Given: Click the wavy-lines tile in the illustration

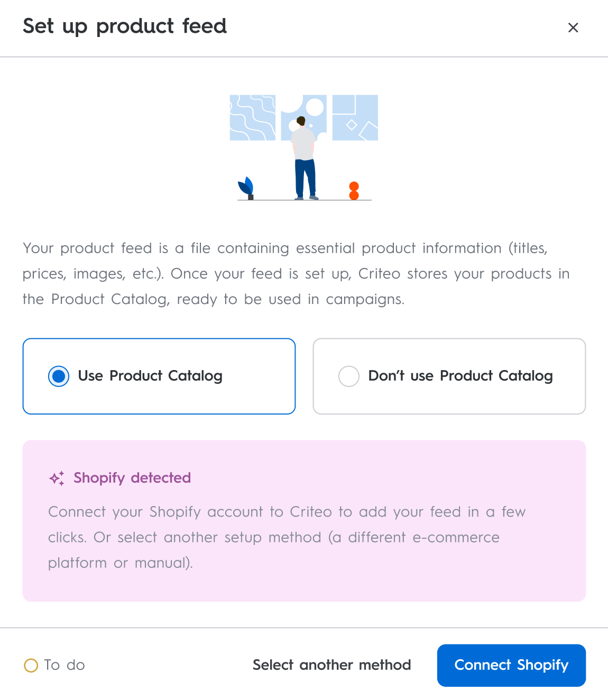Looking at the screenshot, I should (253, 118).
